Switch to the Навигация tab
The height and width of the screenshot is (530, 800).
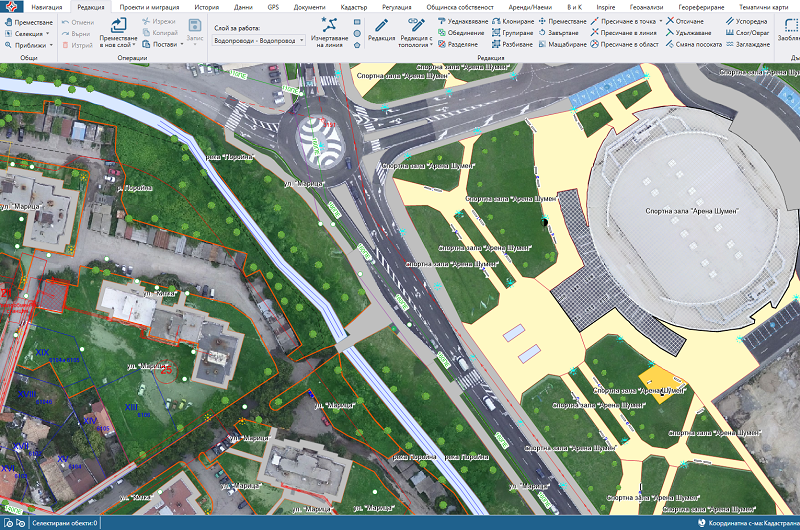(46, 6)
